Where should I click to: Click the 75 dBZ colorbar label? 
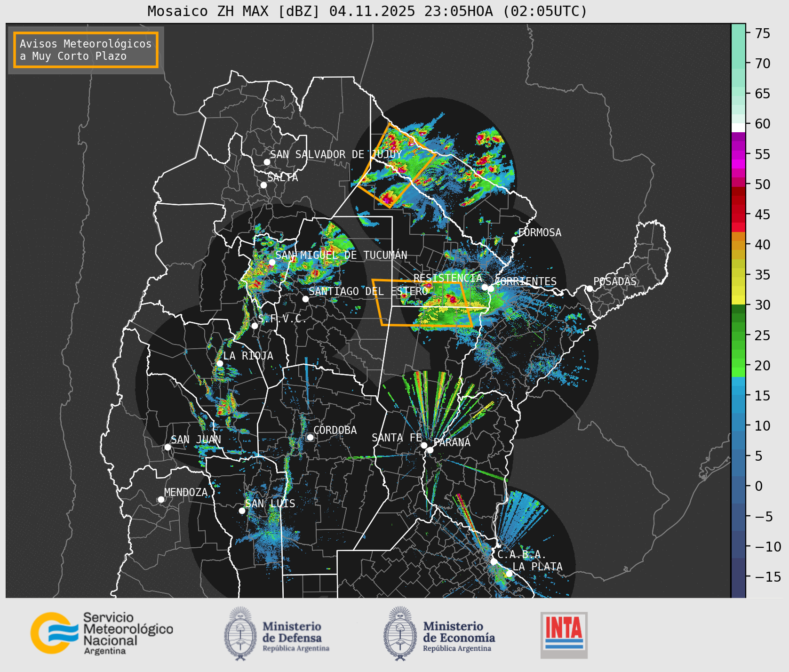click(762, 33)
